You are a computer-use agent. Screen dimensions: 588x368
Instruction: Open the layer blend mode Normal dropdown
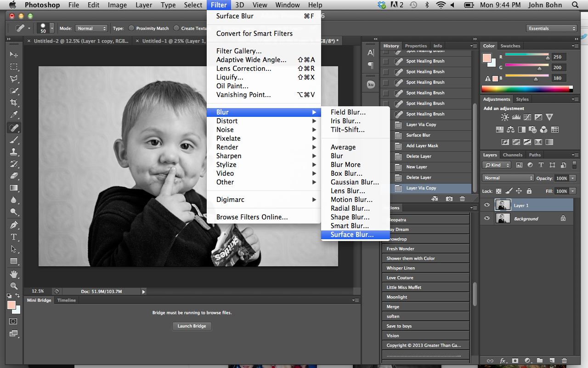[508, 178]
